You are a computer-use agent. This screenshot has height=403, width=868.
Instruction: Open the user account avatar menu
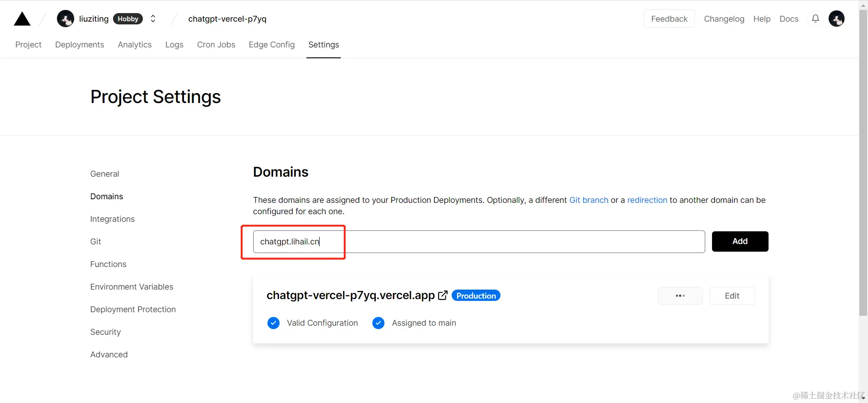[837, 19]
